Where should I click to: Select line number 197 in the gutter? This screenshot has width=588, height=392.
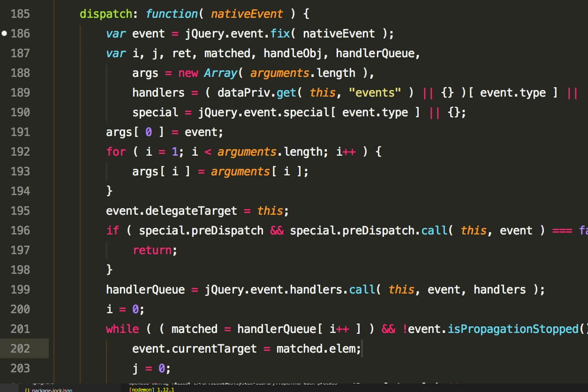(x=20, y=250)
